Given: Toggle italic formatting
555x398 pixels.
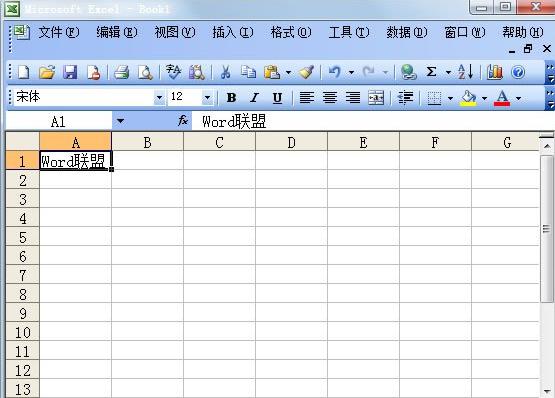Looking at the screenshot, I should pyautogui.click(x=254, y=97).
